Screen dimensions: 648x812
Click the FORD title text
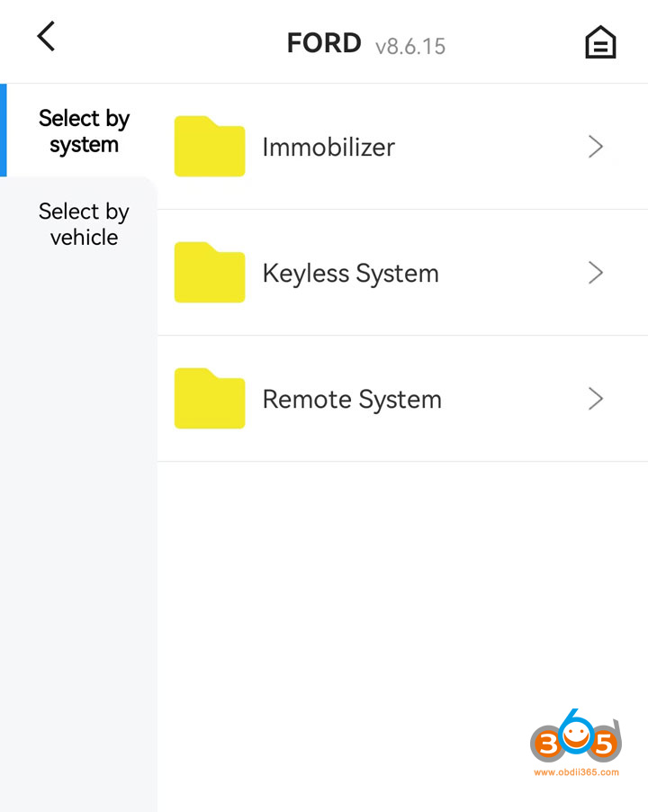pos(324,43)
